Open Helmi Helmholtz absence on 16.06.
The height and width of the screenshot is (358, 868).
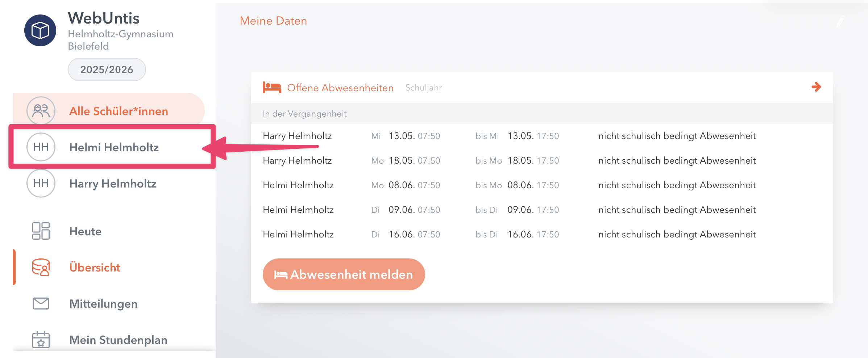[542, 234]
